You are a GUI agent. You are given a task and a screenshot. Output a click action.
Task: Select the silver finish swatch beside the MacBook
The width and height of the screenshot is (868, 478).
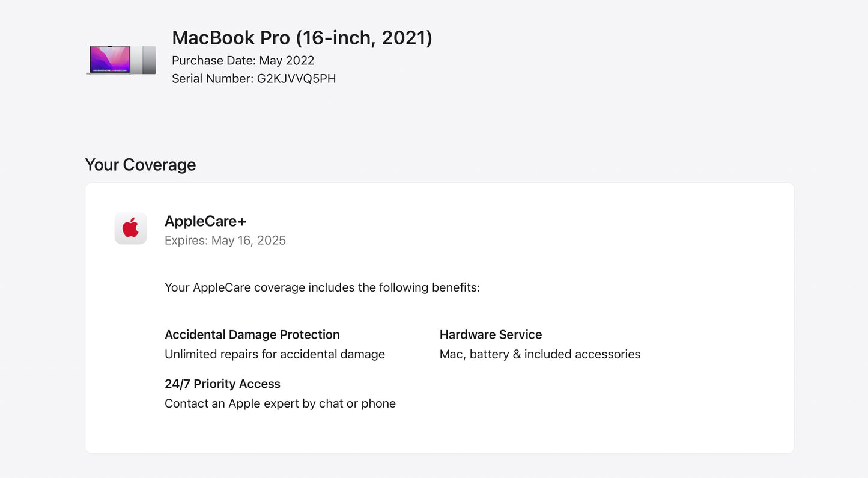coord(136,60)
